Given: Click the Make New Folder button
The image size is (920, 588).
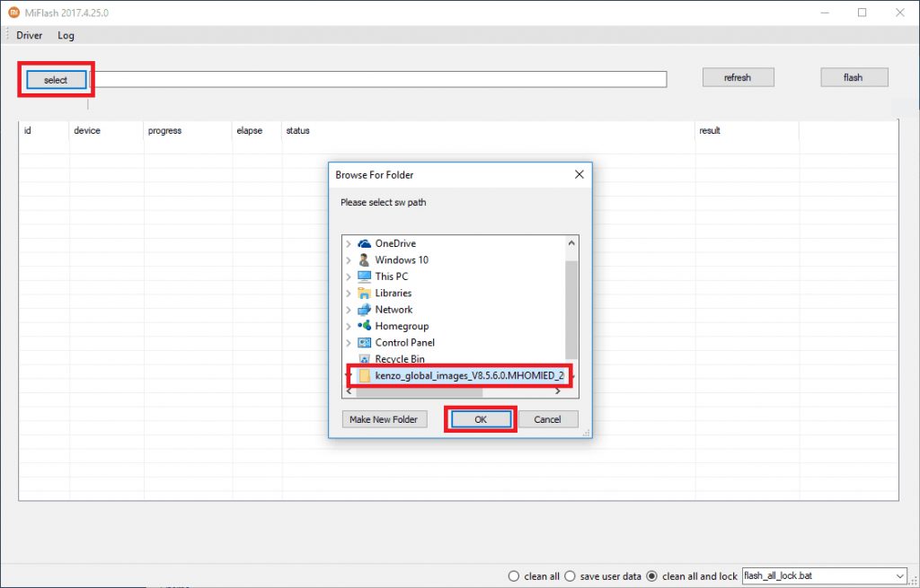Looking at the screenshot, I should (384, 419).
